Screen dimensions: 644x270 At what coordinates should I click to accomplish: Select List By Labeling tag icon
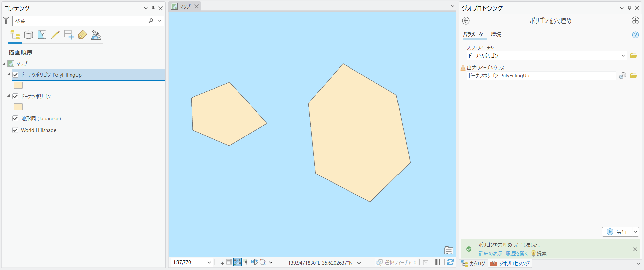tap(82, 35)
